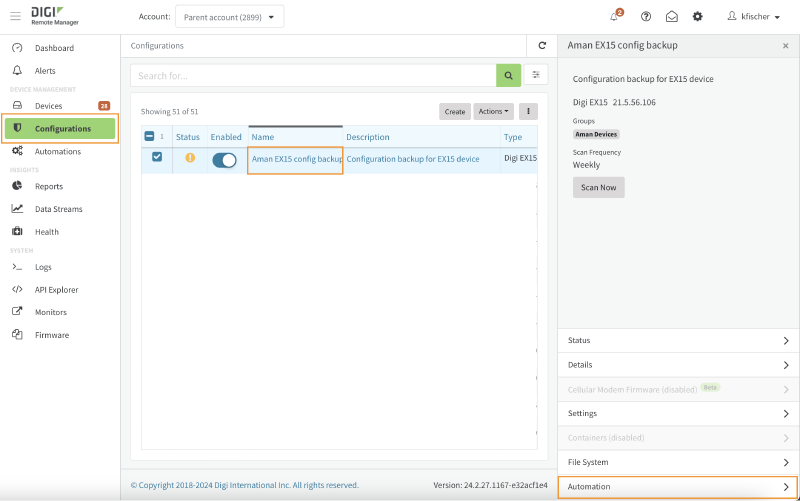The width and height of the screenshot is (800, 501).
Task: Click the Digi Remote Manager logo
Action: click(55, 16)
